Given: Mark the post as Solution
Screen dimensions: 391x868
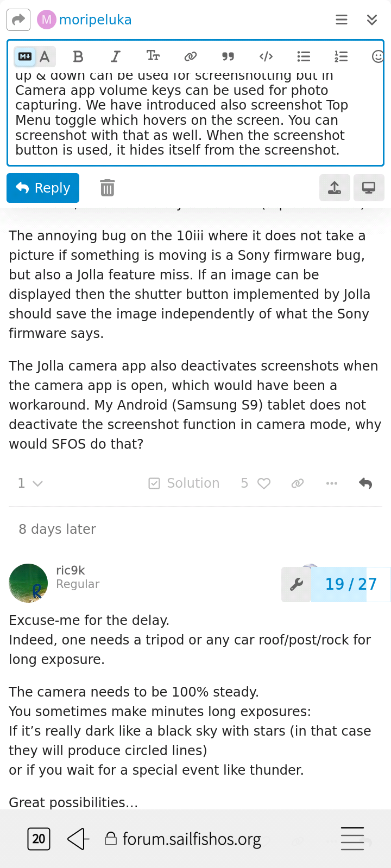Looking at the screenshot, I should (184, 483).
